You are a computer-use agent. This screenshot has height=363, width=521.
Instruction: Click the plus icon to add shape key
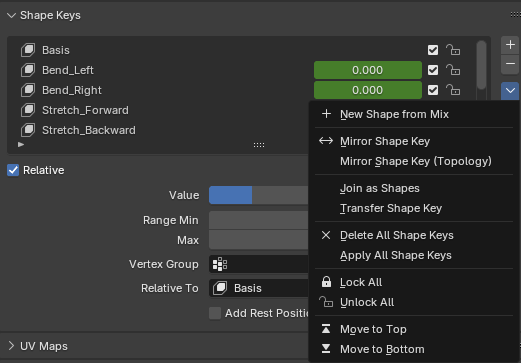click(x=510, y=45)
